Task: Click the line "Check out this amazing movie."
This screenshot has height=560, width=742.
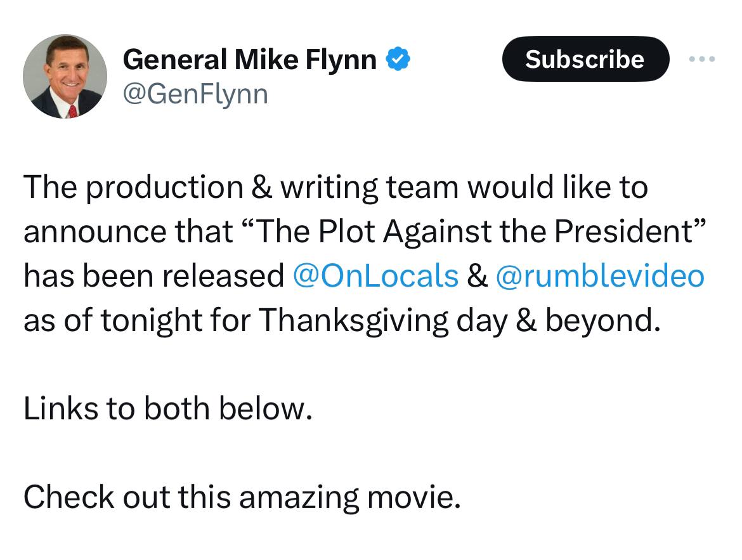Action: point(242,497)
